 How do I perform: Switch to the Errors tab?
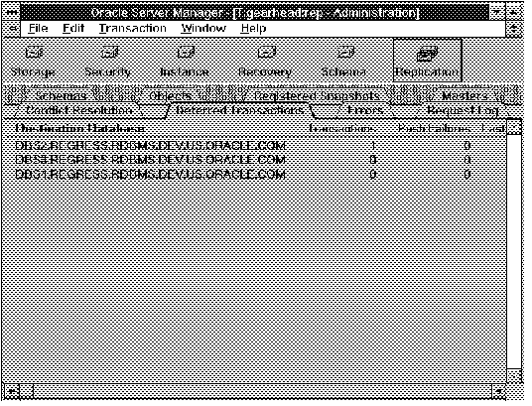coord(365,110)
